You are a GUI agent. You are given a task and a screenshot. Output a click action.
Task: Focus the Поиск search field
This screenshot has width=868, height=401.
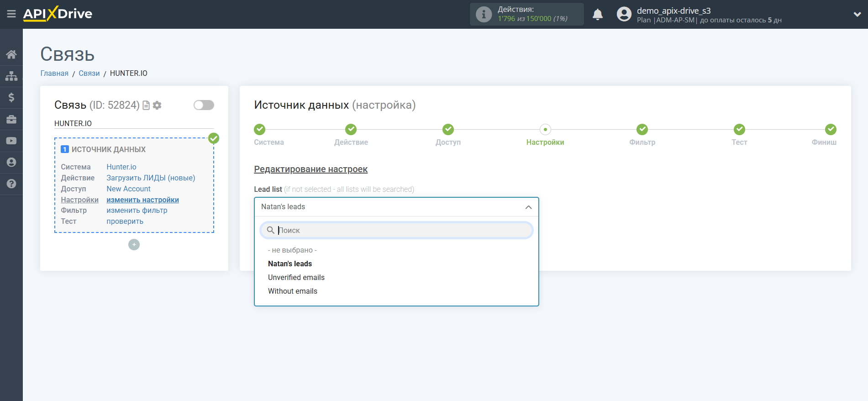tap(396, 230)
